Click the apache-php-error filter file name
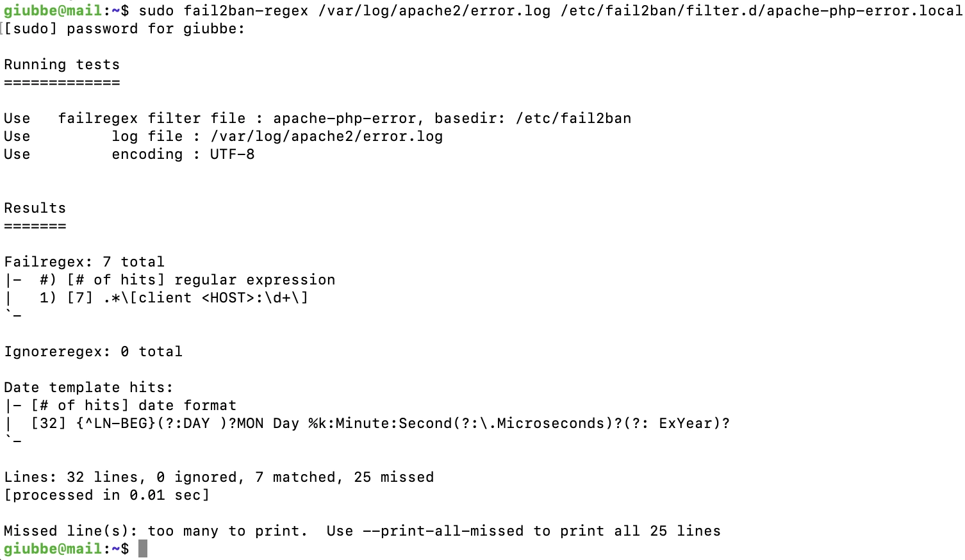The image size is (965, 560). [x=345, y=119]
